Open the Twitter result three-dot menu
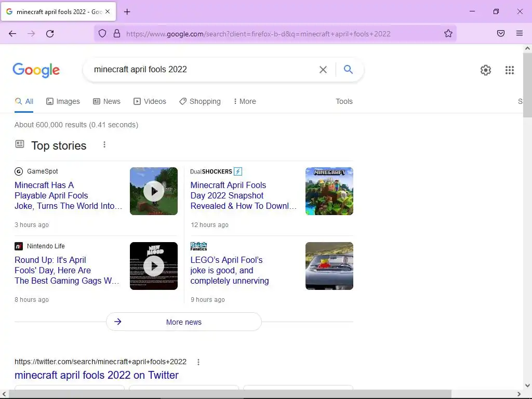 (x=198, y=362)
